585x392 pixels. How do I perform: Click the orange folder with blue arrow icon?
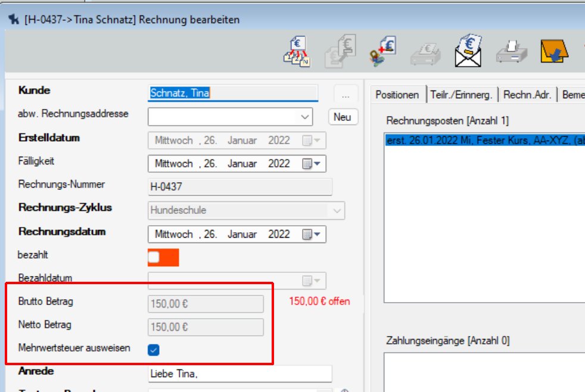(553, 52)
